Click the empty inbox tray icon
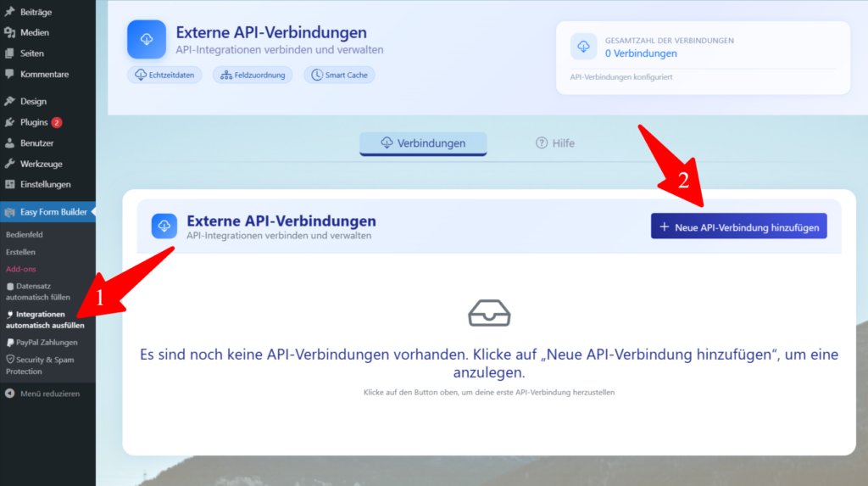868x486 pixels. (489, 313)
